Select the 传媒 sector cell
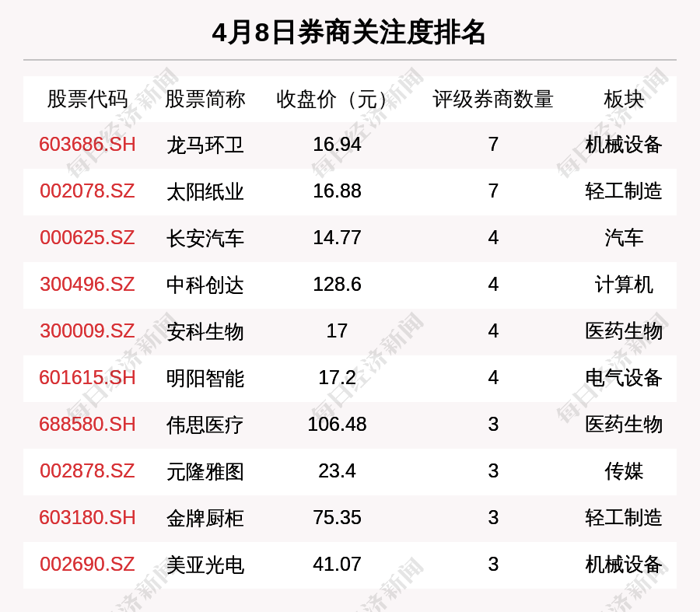The image size is (700, 612). (624, 471)
